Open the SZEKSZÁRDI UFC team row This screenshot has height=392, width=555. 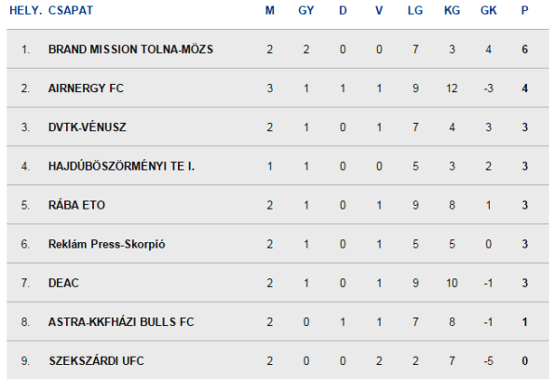point(277,360)
